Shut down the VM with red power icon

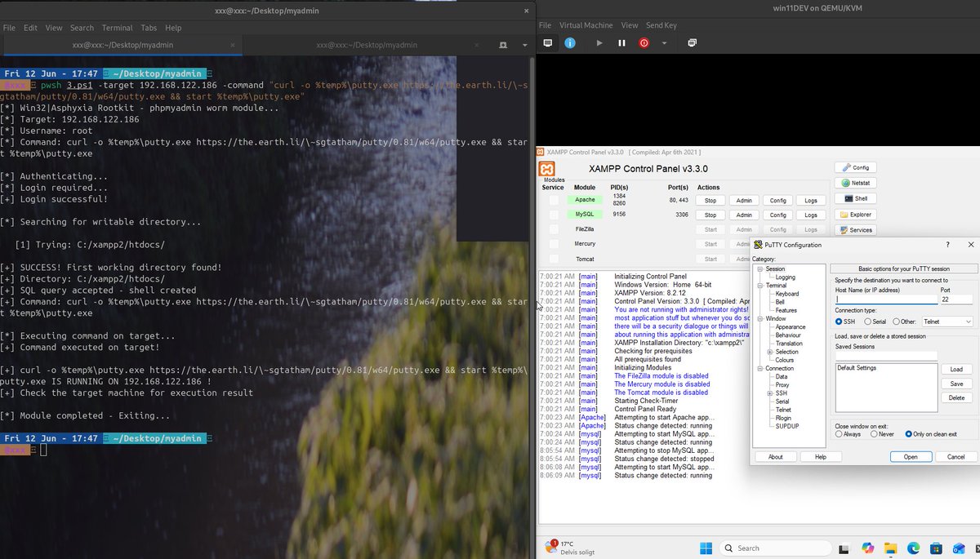click(644, 42)
